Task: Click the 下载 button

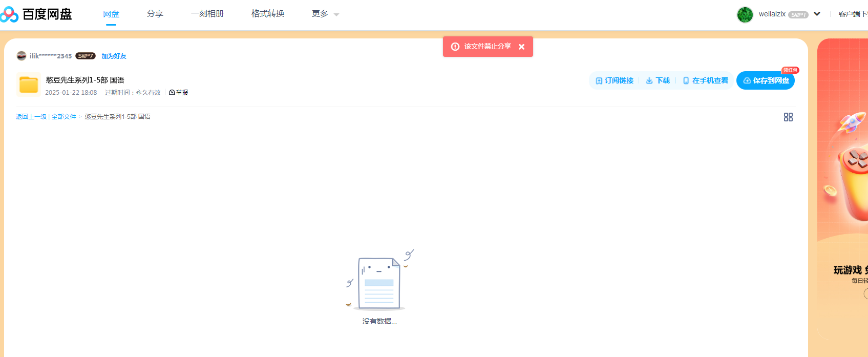Action: pyautogui.click(x=658, y=80)
